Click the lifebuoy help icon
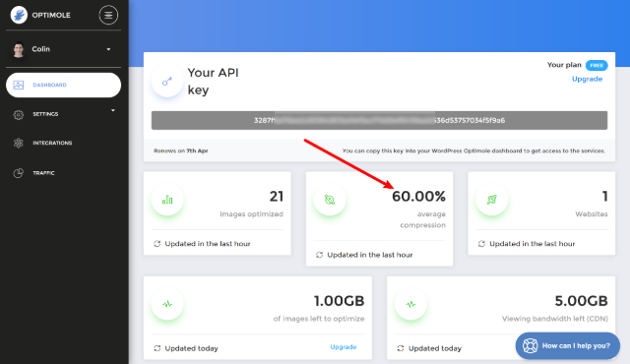 tap(530, 346)
